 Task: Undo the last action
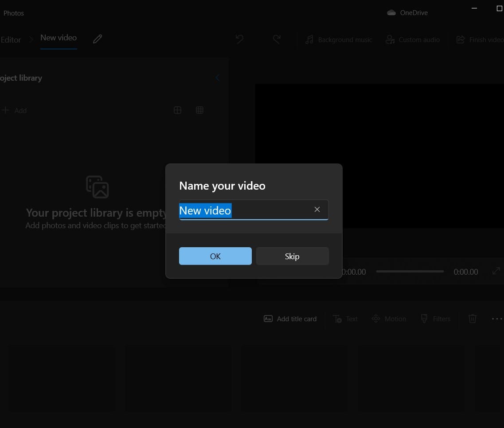click(239, 39)
